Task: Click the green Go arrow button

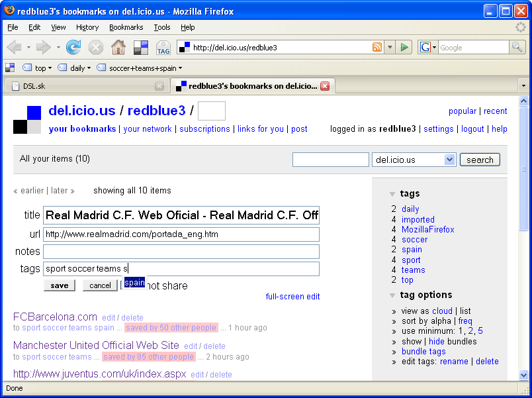Action: (x=404, y=47)
